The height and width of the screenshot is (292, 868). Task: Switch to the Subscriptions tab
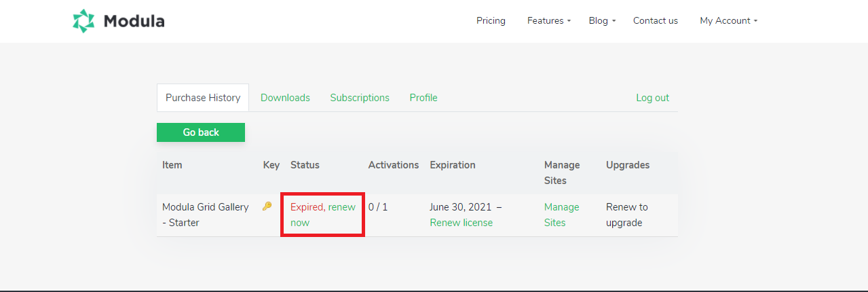tap(360, 98)
